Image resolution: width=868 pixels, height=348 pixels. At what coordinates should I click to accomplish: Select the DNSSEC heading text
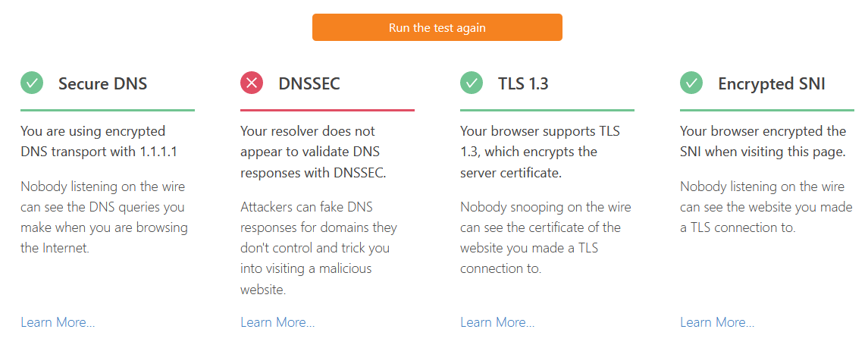309,83
